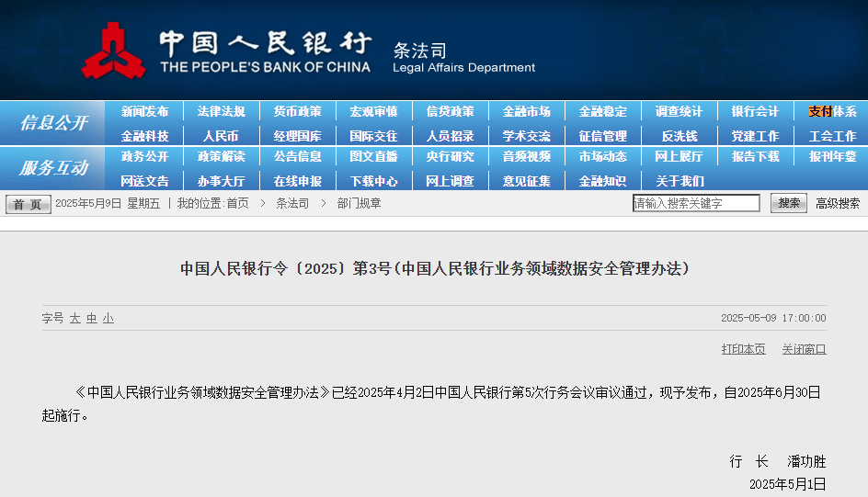Select 办事大厅 menu item
868x497 pixels.
coord(221,181)
